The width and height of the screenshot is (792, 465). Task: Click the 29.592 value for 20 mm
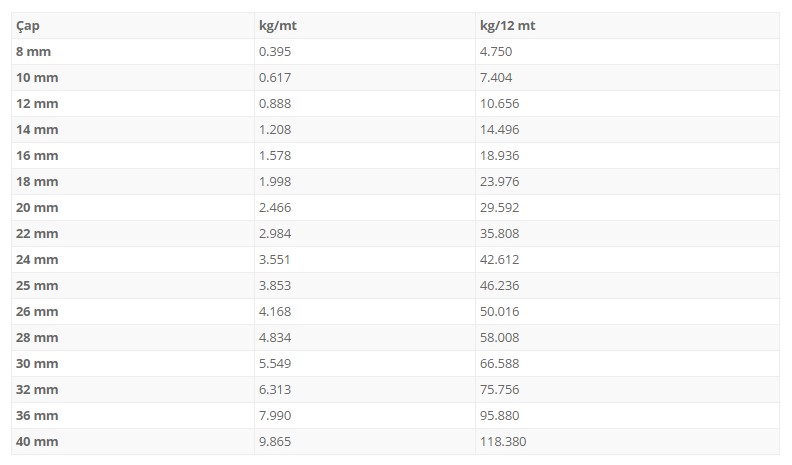click(x=500, y=208)
